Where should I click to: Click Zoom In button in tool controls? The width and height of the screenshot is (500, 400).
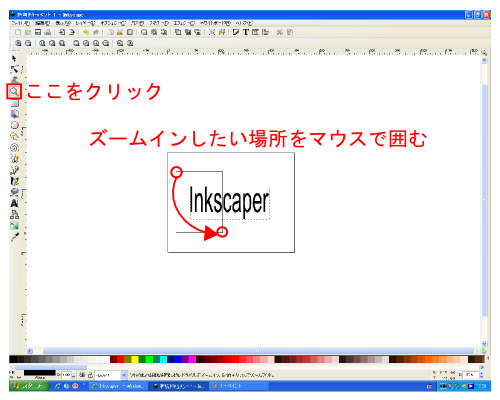point(18,43)
